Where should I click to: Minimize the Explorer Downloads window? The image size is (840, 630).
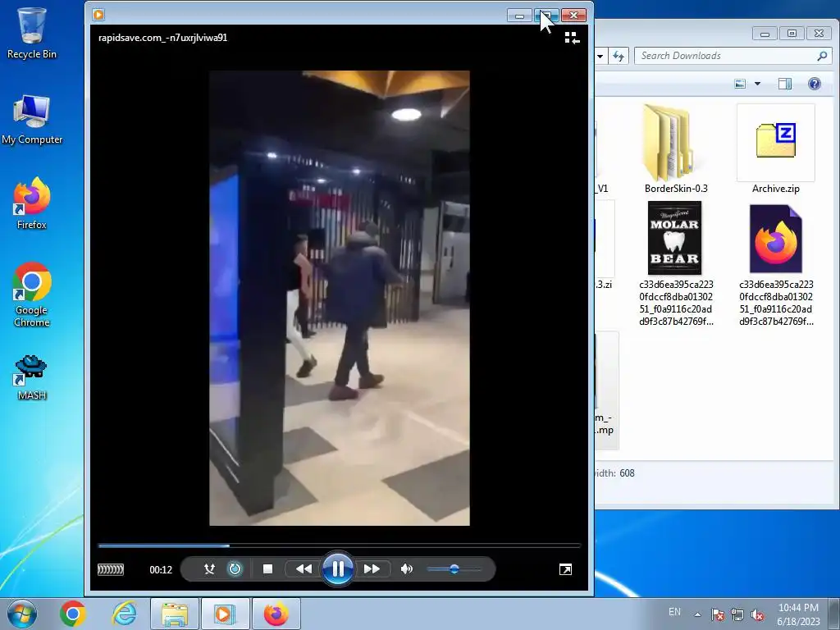click(x=765, y=34)
